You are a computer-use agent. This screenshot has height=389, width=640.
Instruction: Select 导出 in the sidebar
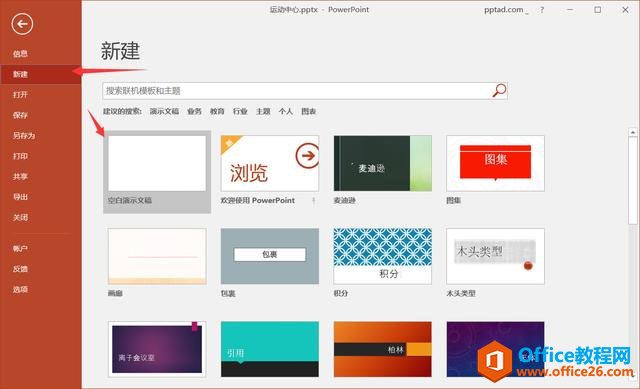click(20, 197)
